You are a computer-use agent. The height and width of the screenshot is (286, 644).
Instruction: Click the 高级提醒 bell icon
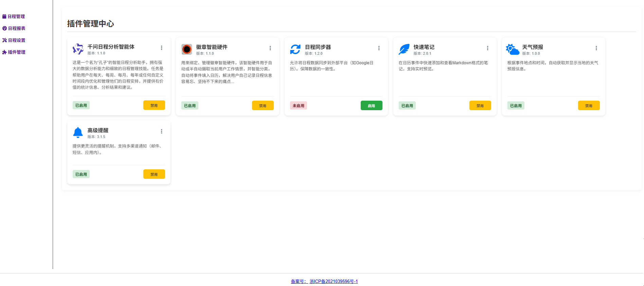coord(78,133)
